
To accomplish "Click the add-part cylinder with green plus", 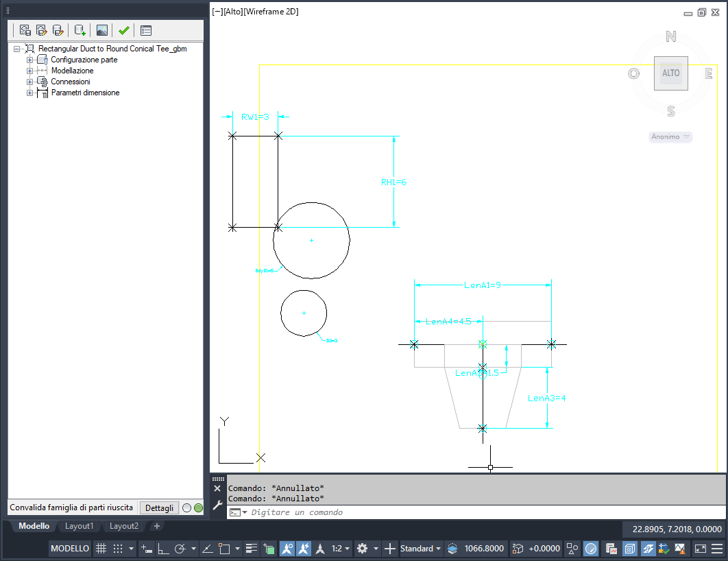I will click(80, 31).
